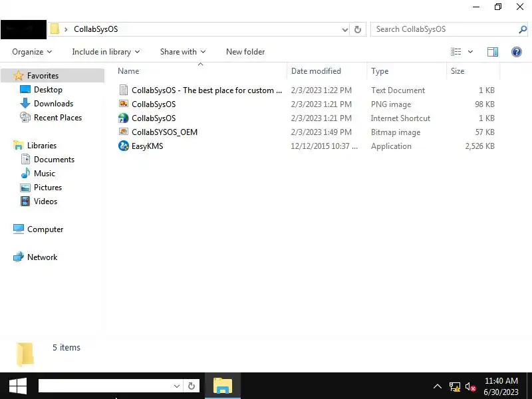Viewport: 532px width, 399px height.
Task: Select Downloads in Favorites
Action: [53, 104]
